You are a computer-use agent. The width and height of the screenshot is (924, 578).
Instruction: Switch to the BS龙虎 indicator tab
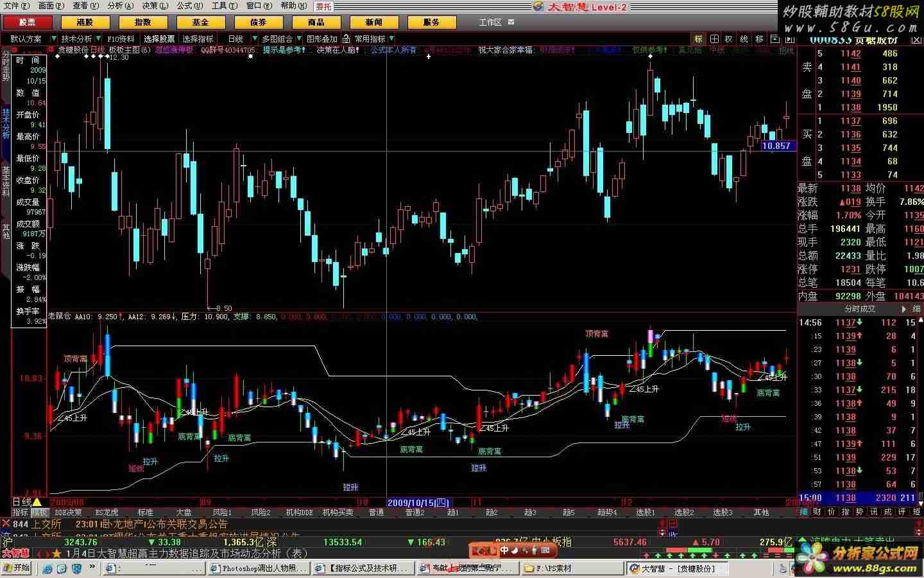point(107,512)
